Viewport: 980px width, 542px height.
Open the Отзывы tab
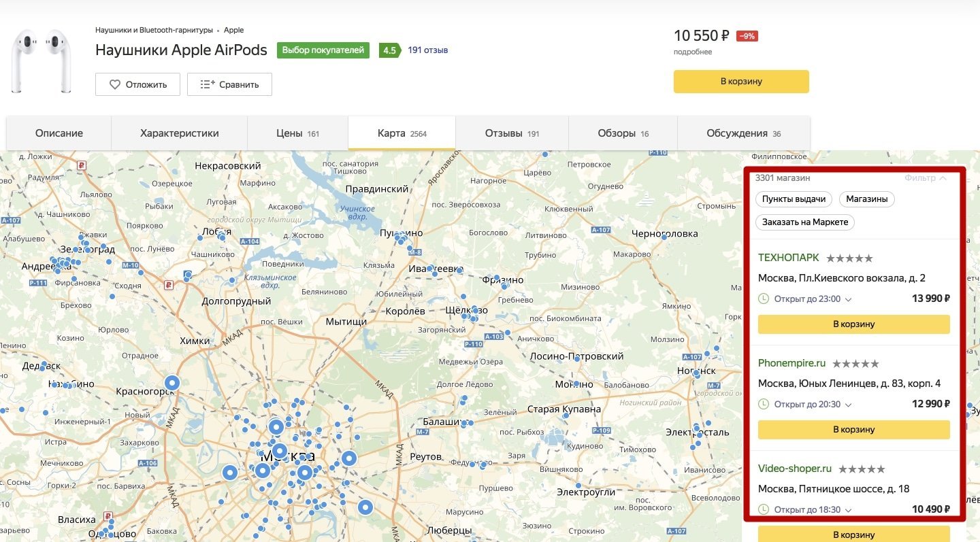click(x=512, y=133)
